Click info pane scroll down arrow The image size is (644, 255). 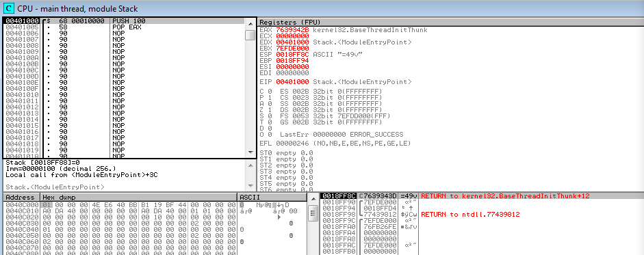coord(250,186)
